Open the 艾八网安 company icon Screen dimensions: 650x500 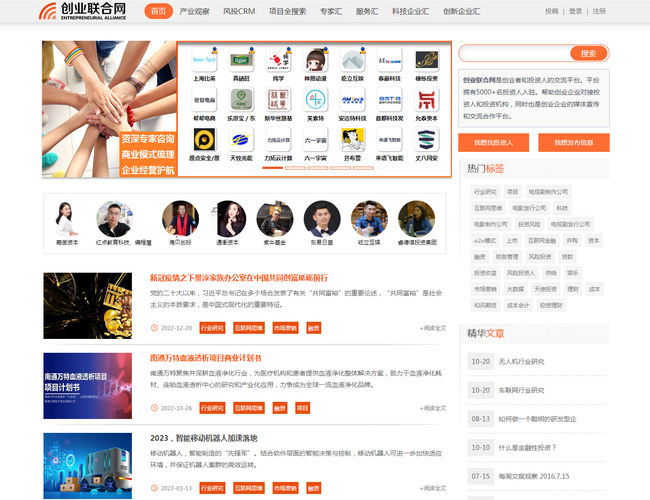coord(425,140)
